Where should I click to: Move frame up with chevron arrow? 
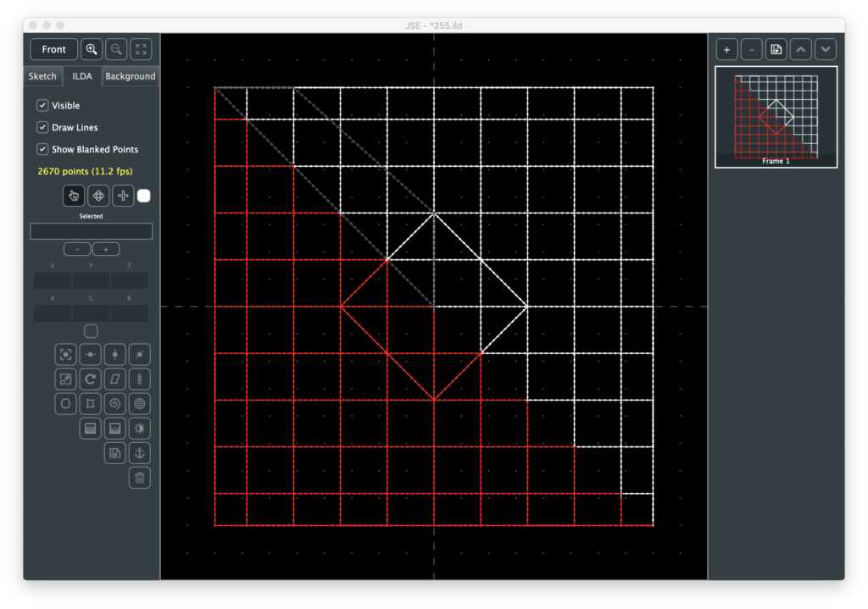coord(801,49)
